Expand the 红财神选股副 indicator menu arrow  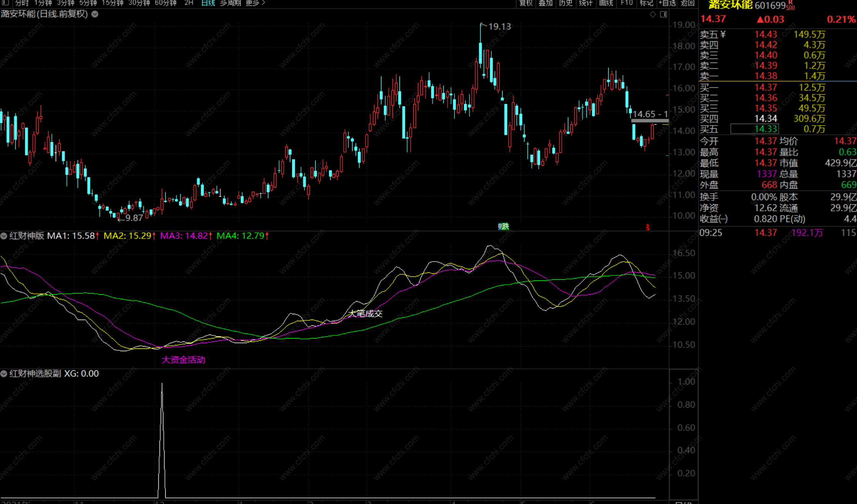coord(4,373)
